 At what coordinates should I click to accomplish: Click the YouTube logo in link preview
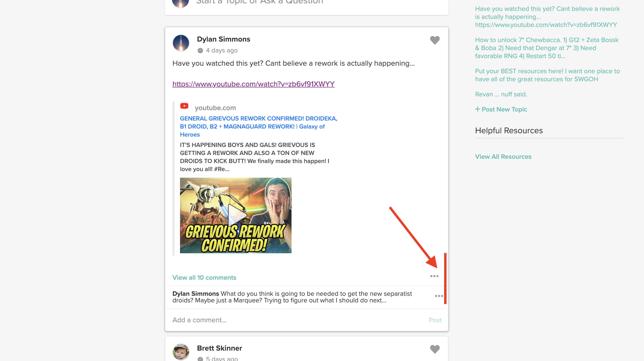click(x=184, y=106)
